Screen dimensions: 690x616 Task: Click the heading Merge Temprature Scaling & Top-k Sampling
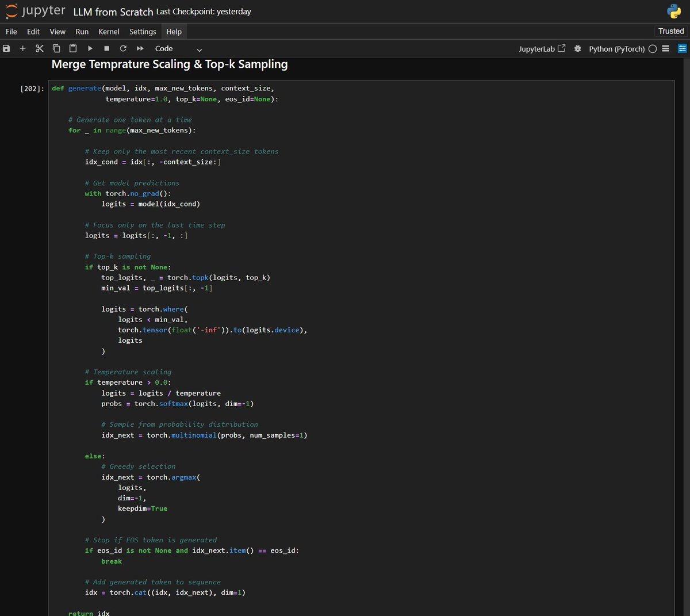pyautogui.click(x=170, y=64)
